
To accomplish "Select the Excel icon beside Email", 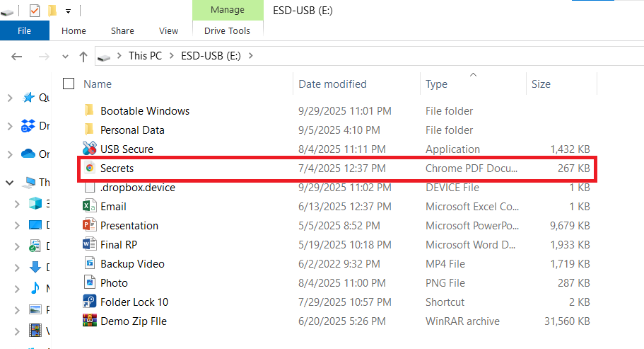I will point(90,206).
